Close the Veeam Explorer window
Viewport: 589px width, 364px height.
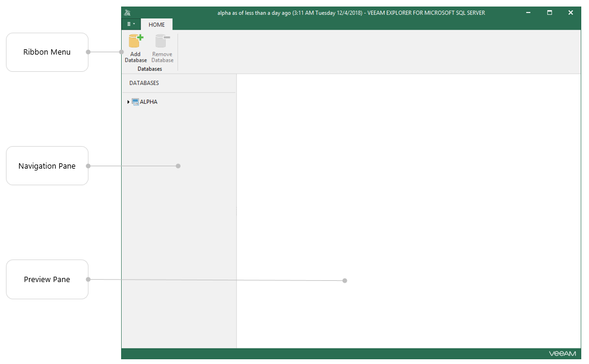(x=570, y=12)
